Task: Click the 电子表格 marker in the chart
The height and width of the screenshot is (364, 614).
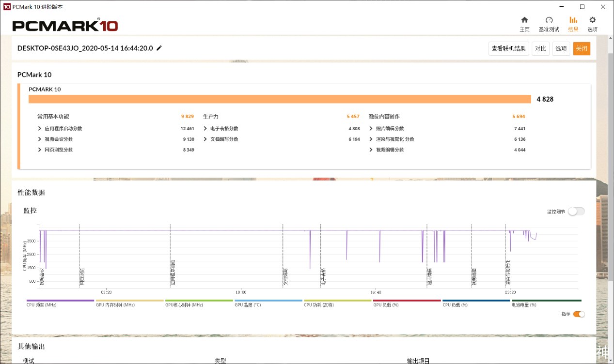Action: click(x=323, y=277)
